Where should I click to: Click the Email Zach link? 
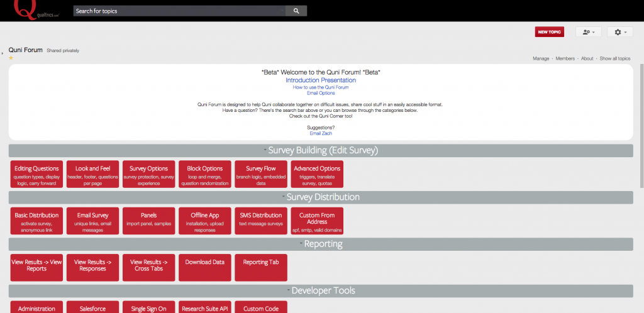click(321, 133)
